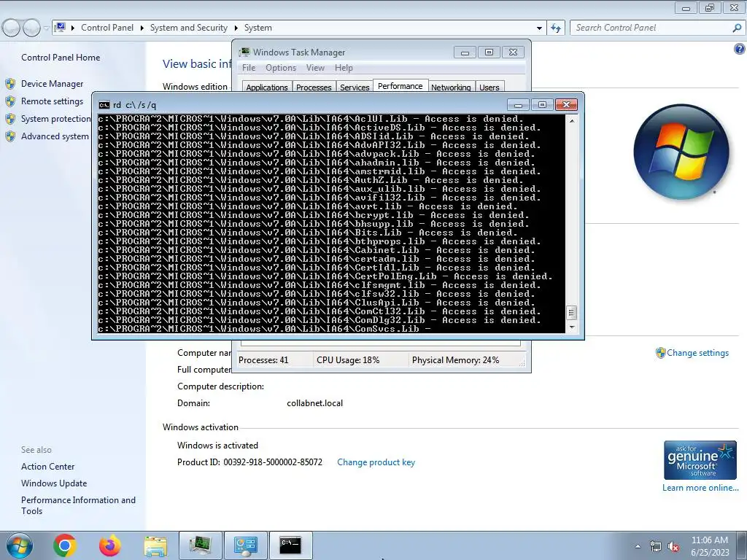Open Control Panel Home
Screen dimensions: 747x560
coord(61,57)
